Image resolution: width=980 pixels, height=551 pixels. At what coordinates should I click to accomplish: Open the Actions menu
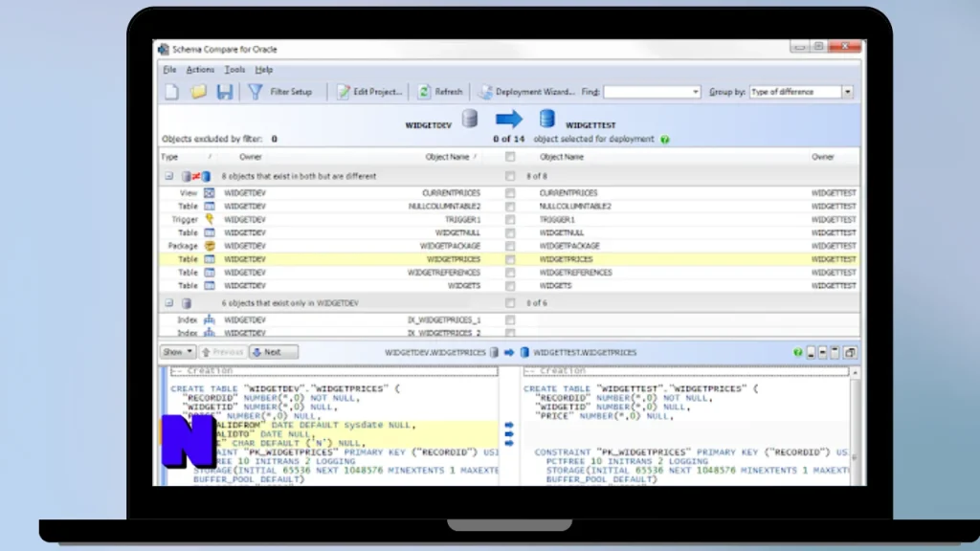(200, 70)
